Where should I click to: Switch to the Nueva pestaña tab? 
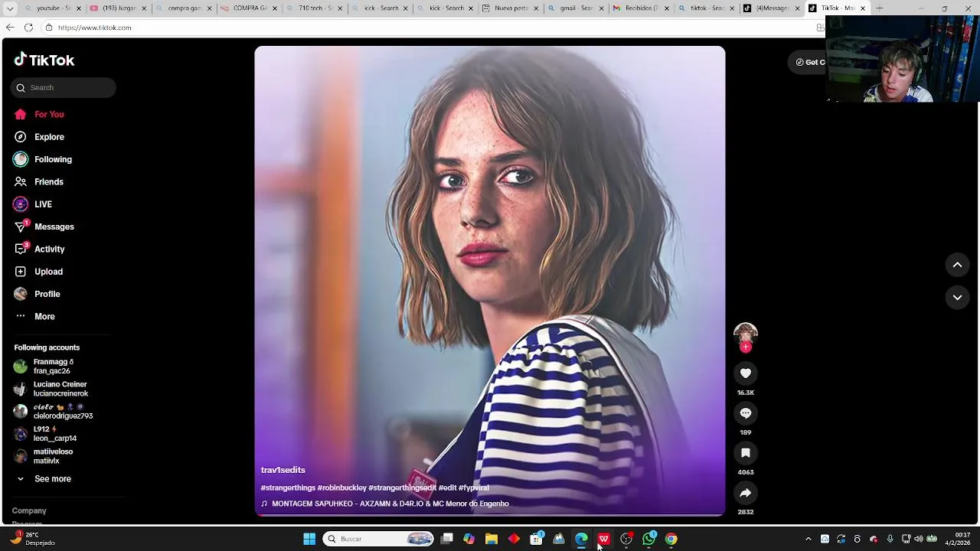pyautogui.click(x=511, y=8)
